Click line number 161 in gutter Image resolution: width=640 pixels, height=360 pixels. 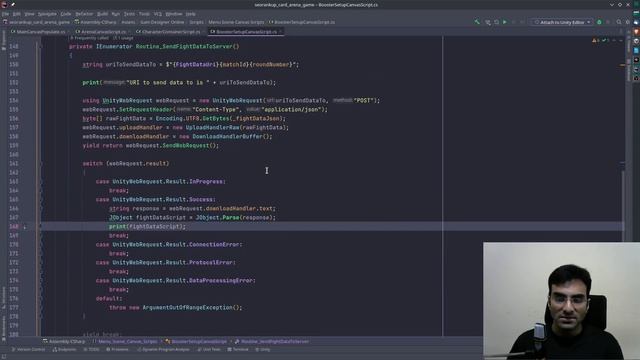coord(14,164)
